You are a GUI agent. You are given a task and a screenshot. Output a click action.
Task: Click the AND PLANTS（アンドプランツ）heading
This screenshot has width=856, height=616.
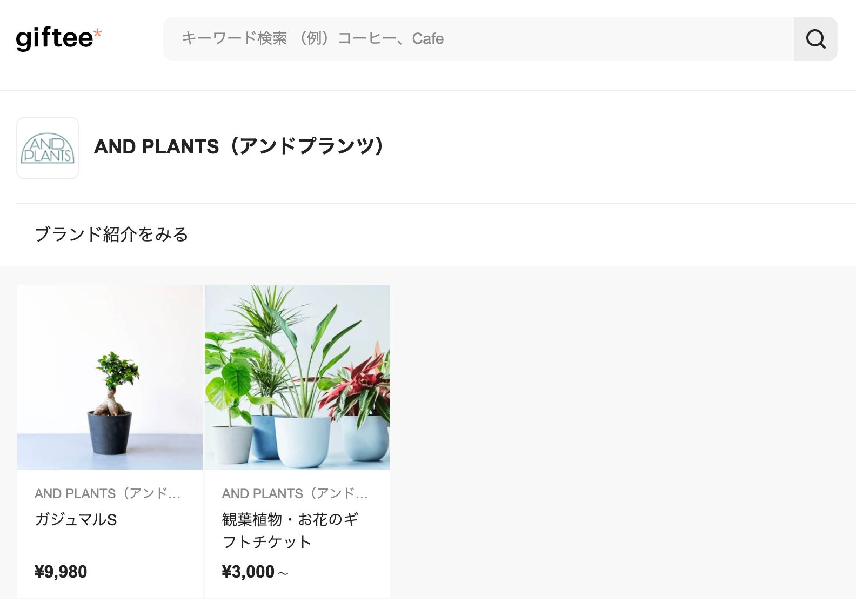pyautogui.click(x=238, y=146)
